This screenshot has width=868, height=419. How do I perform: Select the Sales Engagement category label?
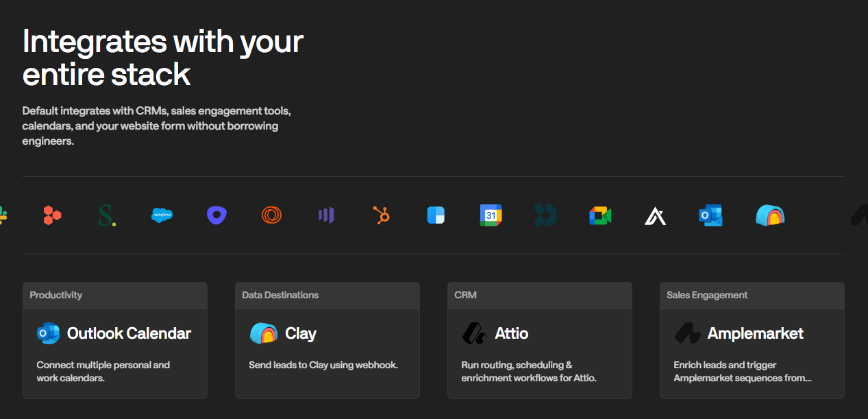707,295
